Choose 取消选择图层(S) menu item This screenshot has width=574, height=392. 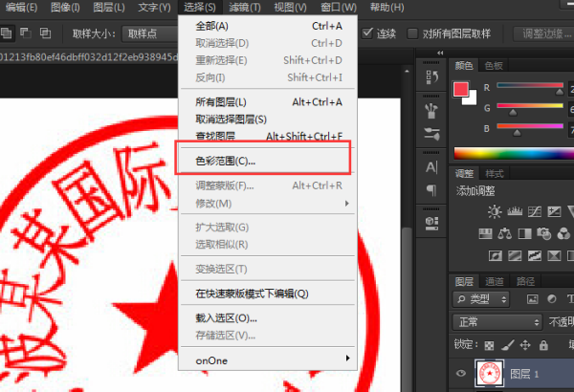point(268,120)
